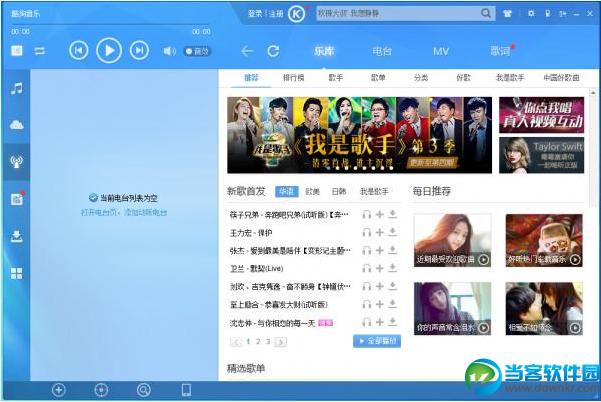Skip to previous track

pyautogui.click(x=79, y=51)
